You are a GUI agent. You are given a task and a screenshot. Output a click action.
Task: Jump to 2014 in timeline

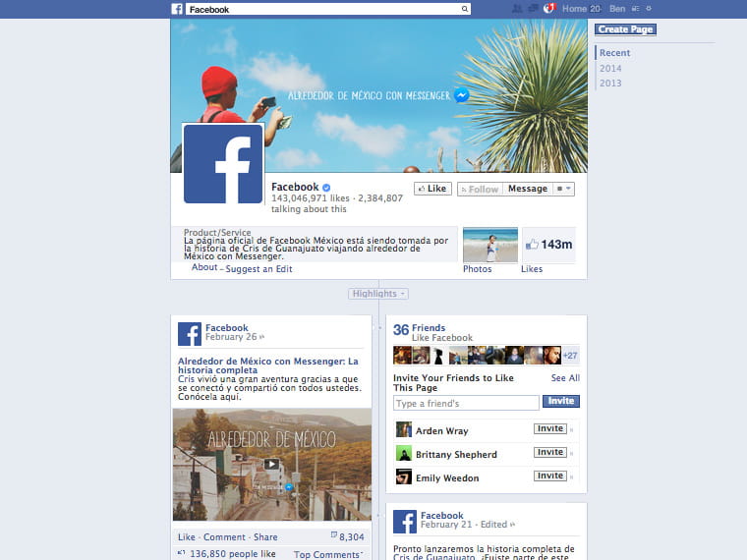point(610,68)
